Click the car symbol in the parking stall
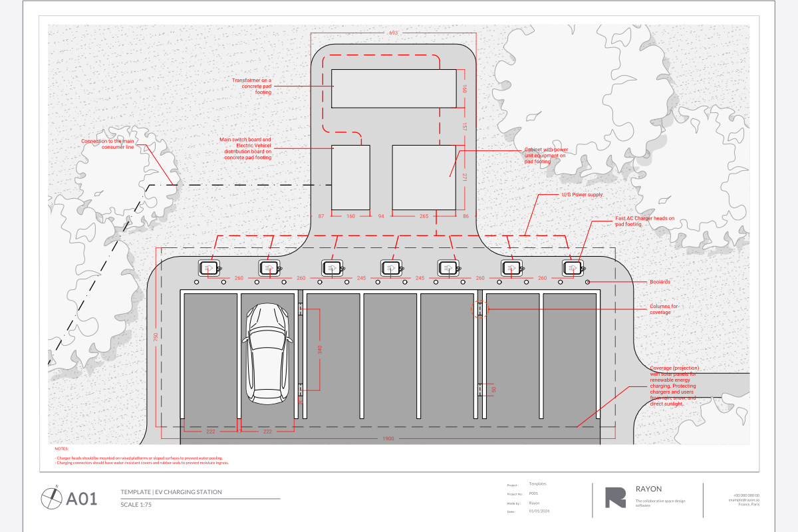Screen dimensions: 798x532 click(x=267, y=354)
